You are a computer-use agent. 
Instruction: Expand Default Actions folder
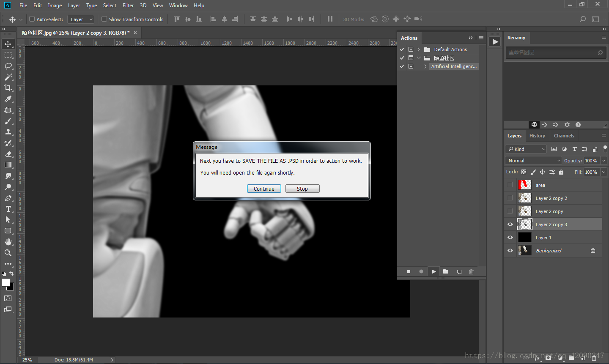click(x=419, y=49)
